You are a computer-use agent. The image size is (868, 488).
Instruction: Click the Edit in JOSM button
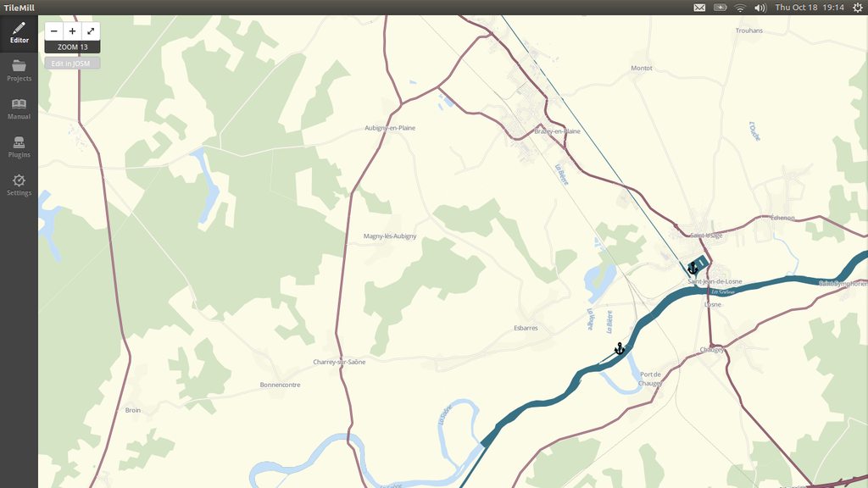[72, 63]
